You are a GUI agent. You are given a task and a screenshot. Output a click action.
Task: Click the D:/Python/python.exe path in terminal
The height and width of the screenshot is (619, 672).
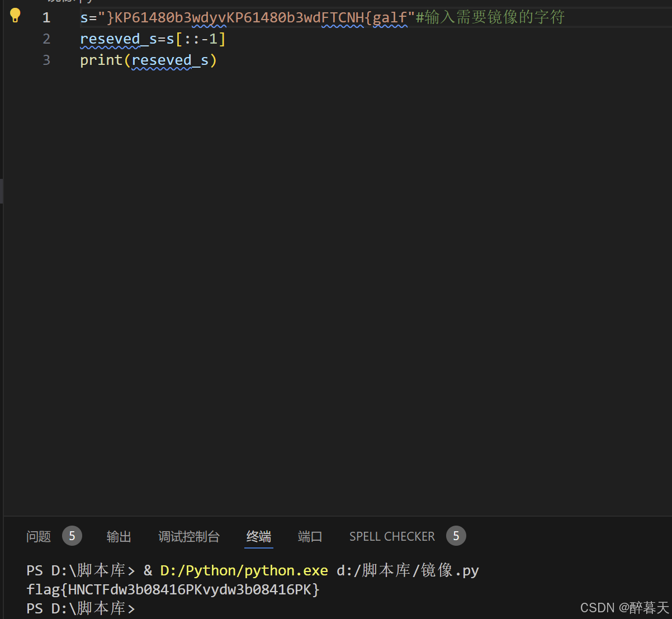[x=244, y=570]
